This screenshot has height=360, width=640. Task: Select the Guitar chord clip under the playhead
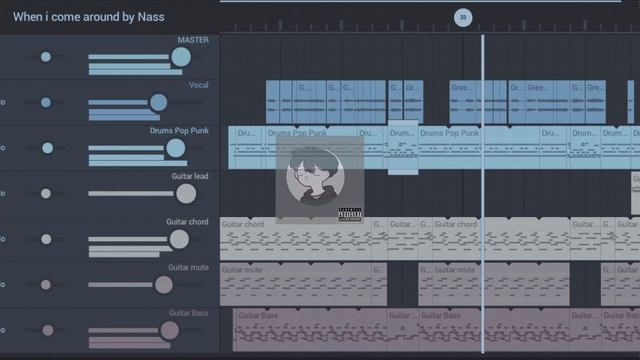pos(501,239)
